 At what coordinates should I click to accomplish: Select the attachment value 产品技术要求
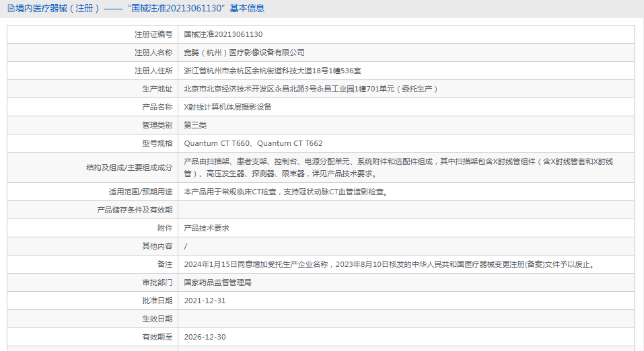(x=206, y=228)
